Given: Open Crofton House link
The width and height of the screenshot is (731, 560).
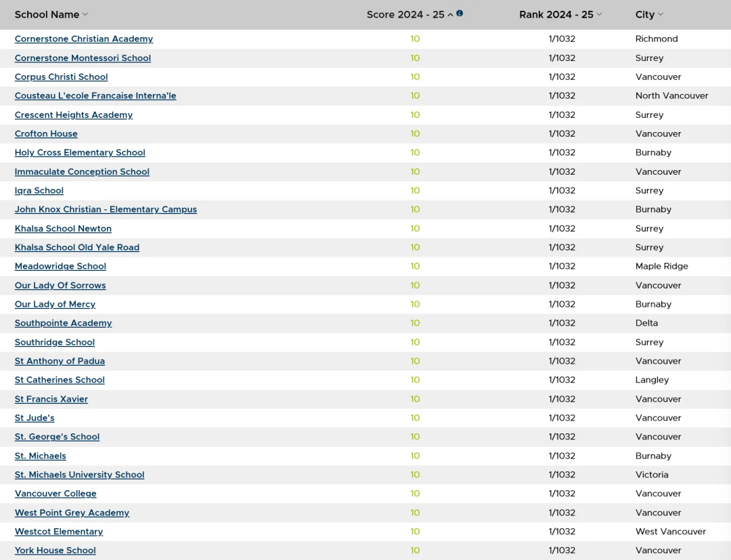Looking at the screenshot, I should [x=46, y=133].
